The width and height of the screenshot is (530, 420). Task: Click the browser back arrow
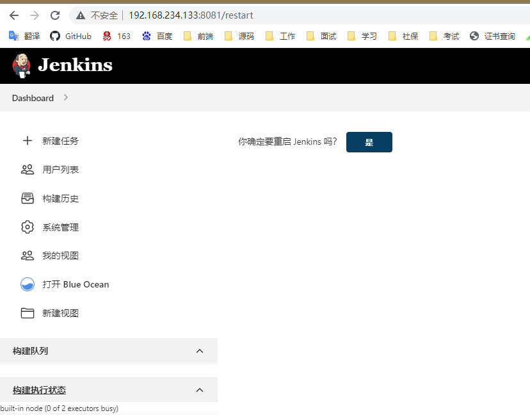[x=14, y=15]
